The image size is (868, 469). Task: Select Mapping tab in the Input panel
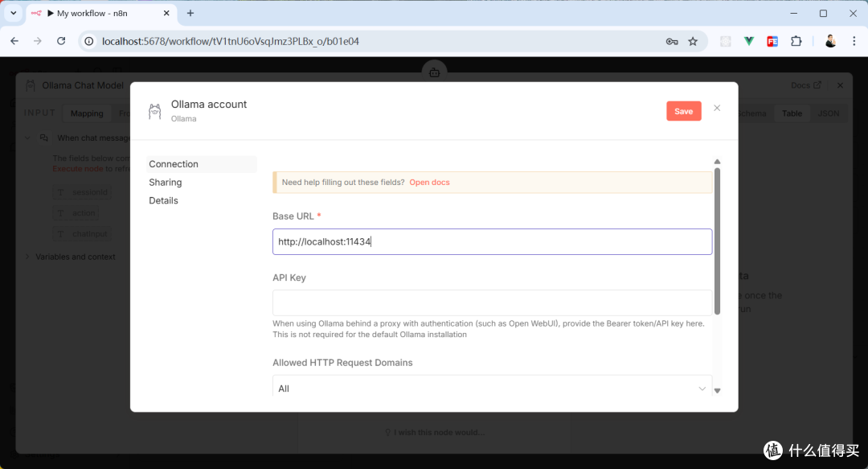point(87,113)
